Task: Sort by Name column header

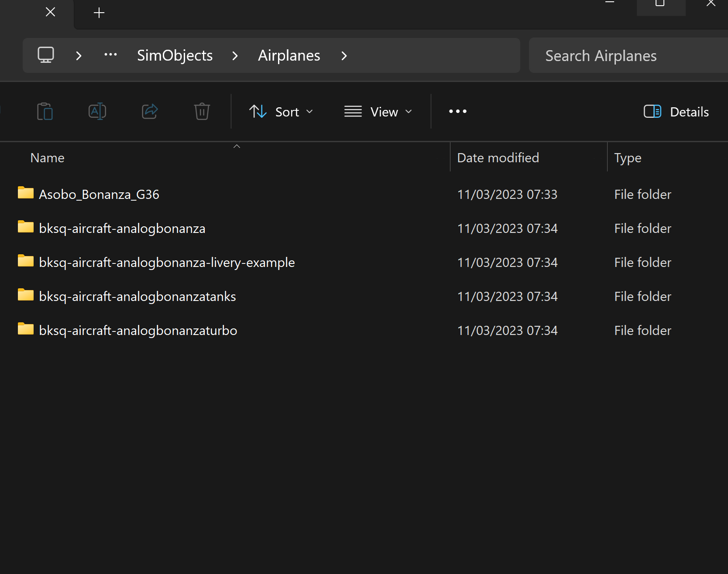Action: (x=48, y=157)
